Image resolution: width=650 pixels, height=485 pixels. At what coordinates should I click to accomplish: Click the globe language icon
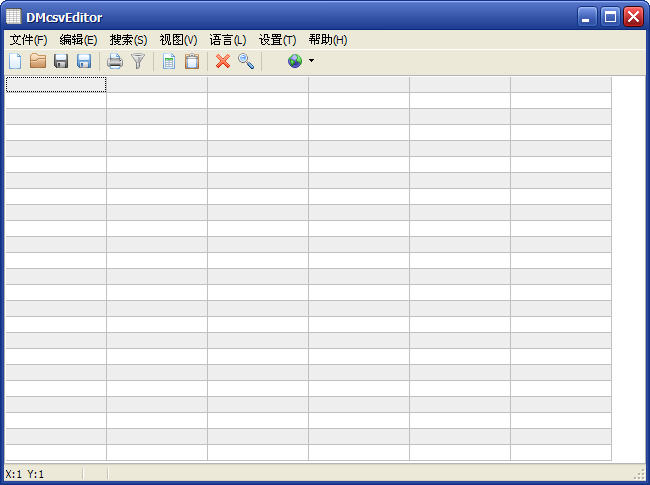295,61
